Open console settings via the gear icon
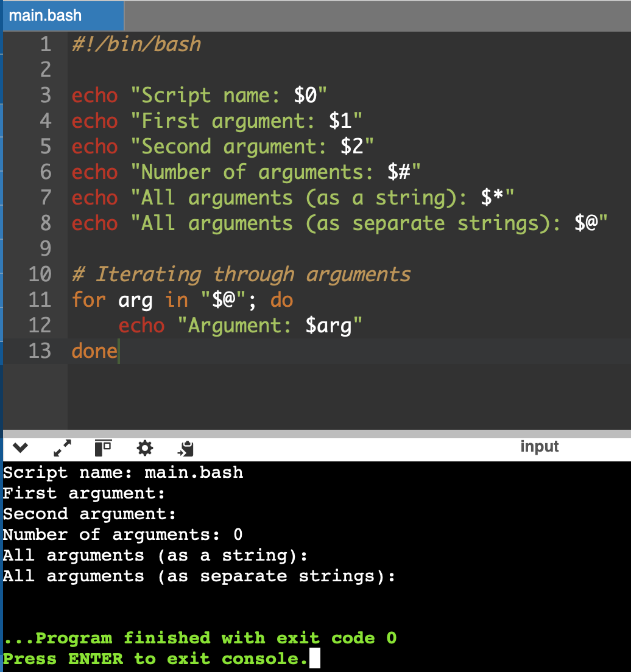This screenshot has width=631, height=672. coord(144,448)
